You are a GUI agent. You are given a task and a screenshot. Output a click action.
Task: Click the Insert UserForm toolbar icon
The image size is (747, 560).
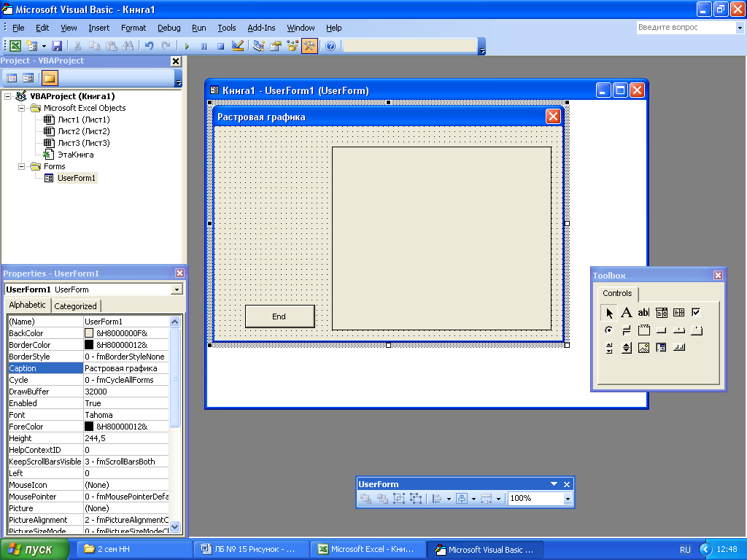pyautogui.click(x=32, y=46)
